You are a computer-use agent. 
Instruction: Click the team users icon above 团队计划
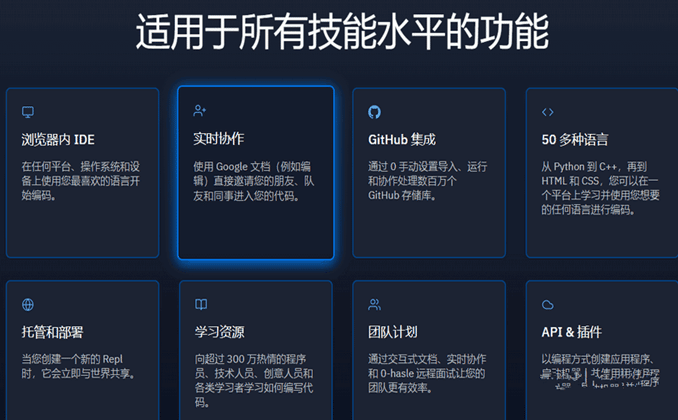[x=374, y=305]
